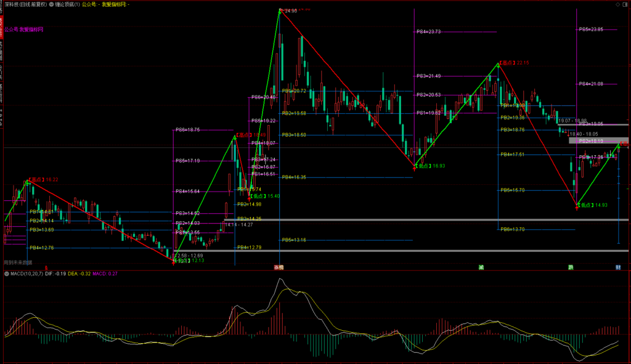Toggle the side panel icon at the top right

coord(625,4)
